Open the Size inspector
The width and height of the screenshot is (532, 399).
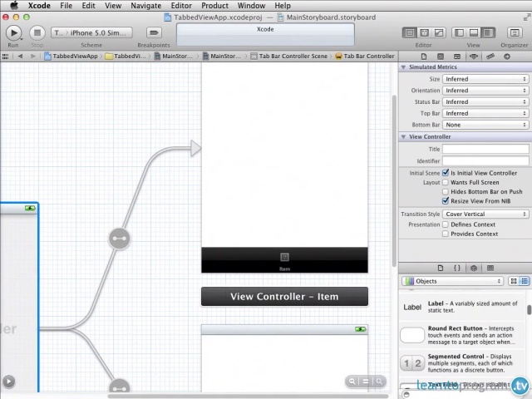point(490,57)
